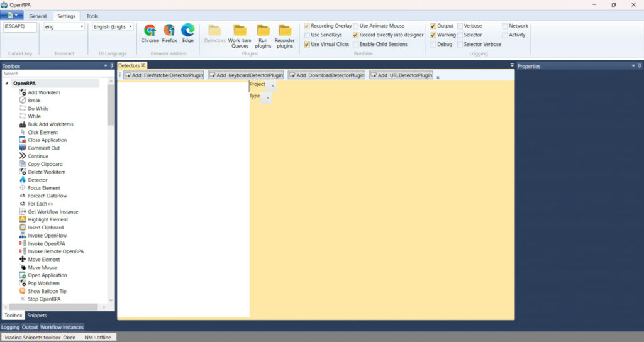Open the detector Type dropdown

click(x=268, y=97)
